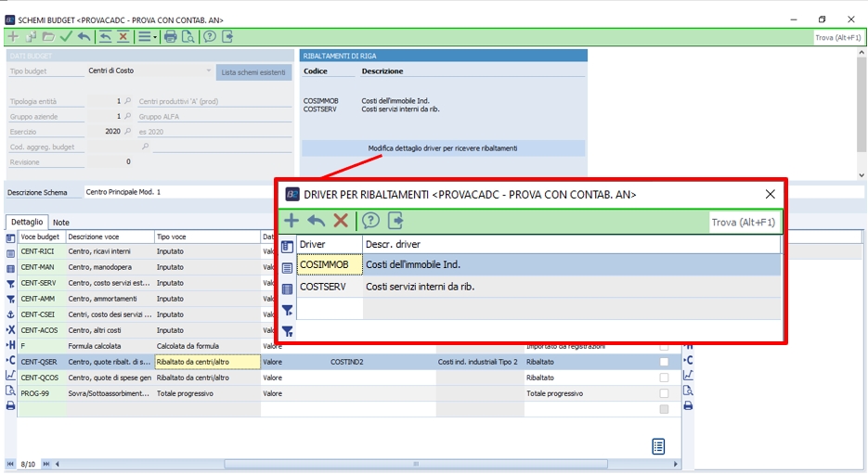Click the Tipo voce column header
The height and width of the screenshot is (474, 868).
click(208, 237)
